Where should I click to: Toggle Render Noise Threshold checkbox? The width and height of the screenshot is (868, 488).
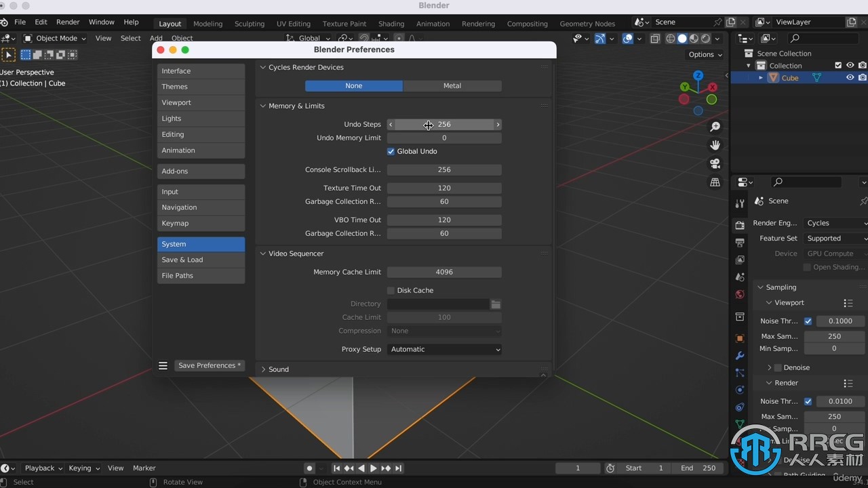808,401
